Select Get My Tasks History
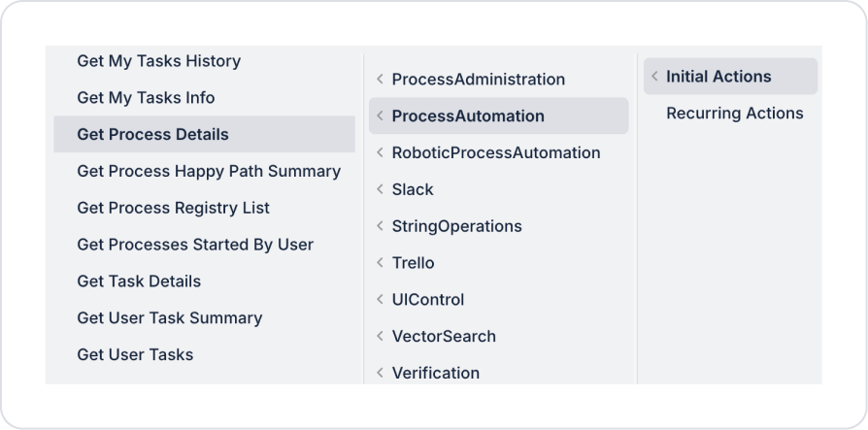Screen dimensions: 868x430 coord(158,61)
